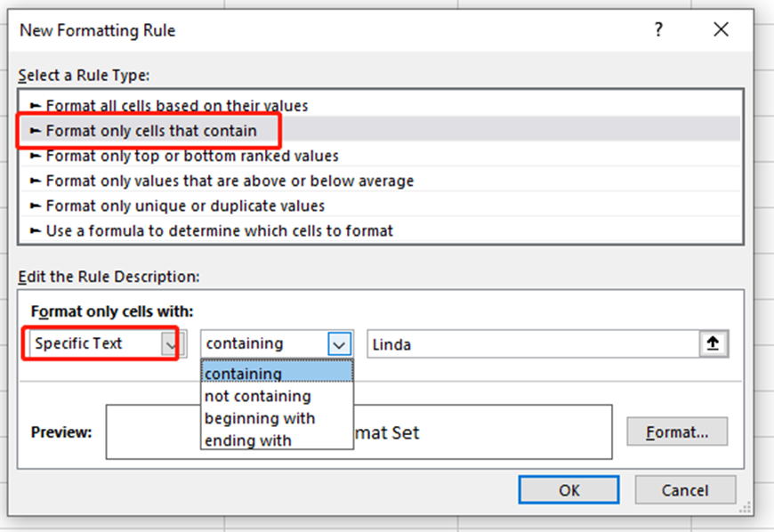Click the collapse dialog range selector icon
This screenshot has height=532, width=774.
[x=714, y=343]
